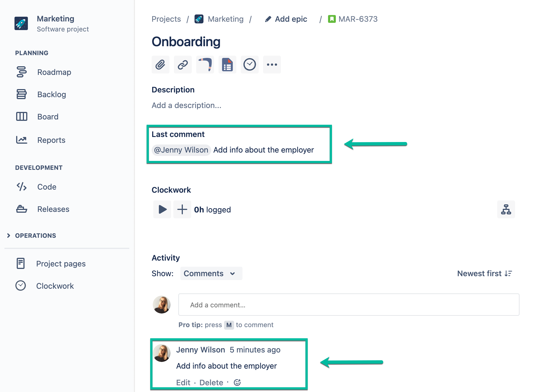
Task: Select the Roadmap icon in the sidebar
Action: pos(21,72)
